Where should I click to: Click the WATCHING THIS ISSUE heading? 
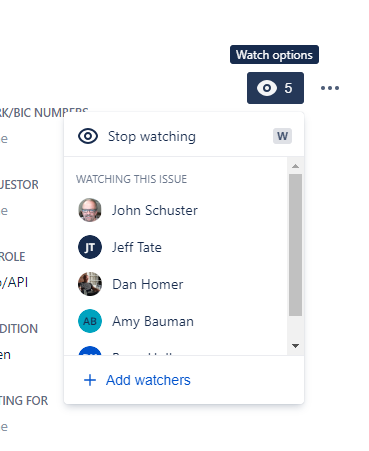(x=131, y=179)
